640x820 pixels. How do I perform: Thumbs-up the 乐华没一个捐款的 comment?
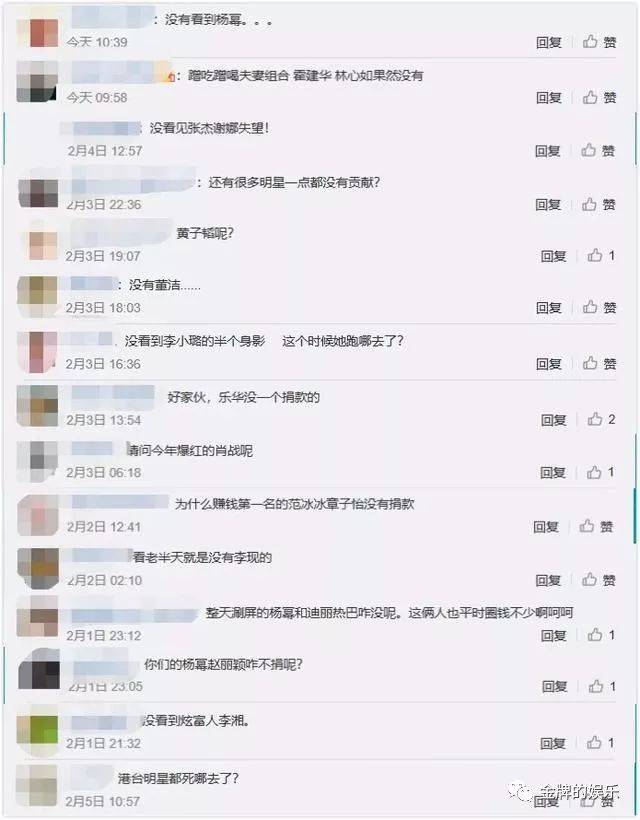[x=601, y=419]
